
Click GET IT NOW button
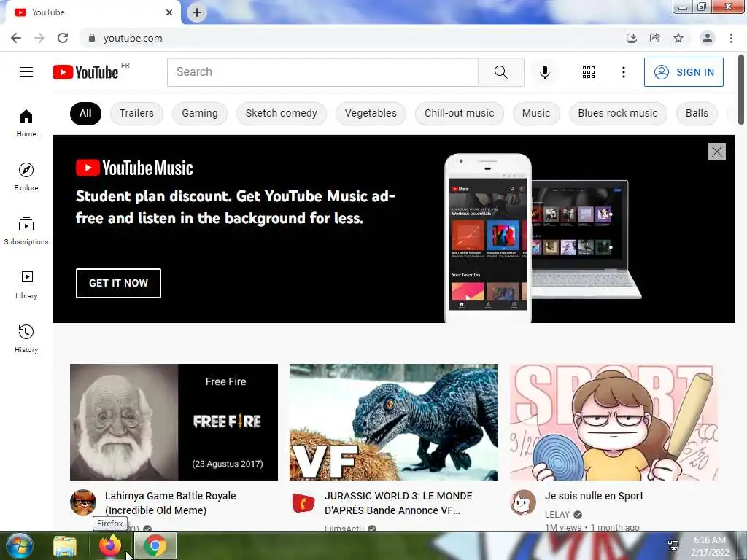pos(118,283)
